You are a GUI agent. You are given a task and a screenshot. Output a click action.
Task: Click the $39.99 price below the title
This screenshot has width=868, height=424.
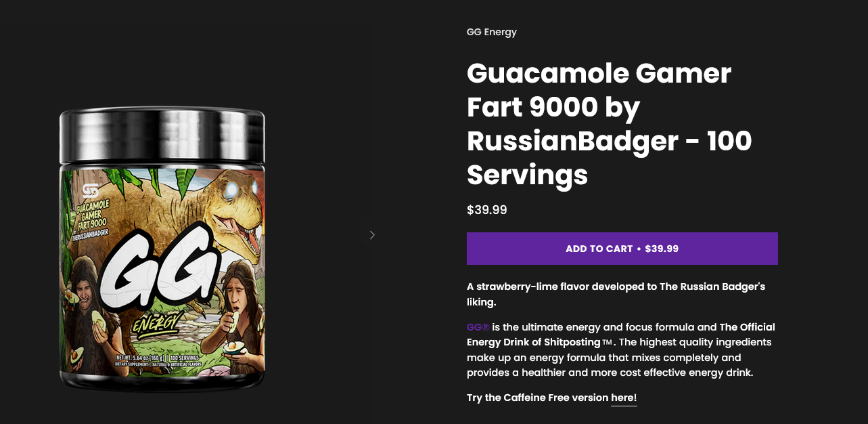coord(487,210)
